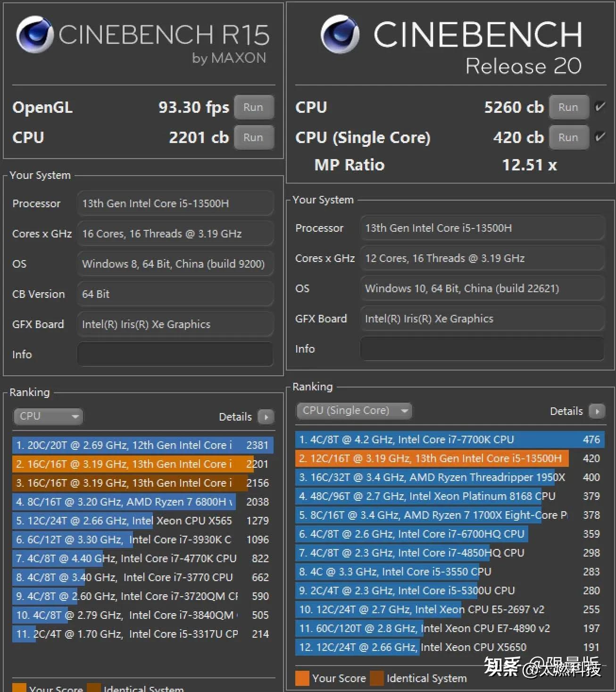Screen dimensions: 616x692
Task: Select the Intel Xeon Platinum 8168 row
Action: 450,496
